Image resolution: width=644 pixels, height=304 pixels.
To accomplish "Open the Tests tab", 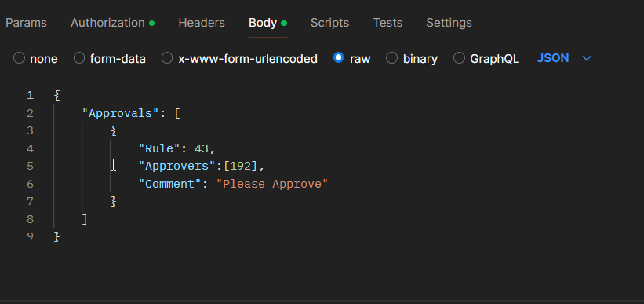I will 387,23.
